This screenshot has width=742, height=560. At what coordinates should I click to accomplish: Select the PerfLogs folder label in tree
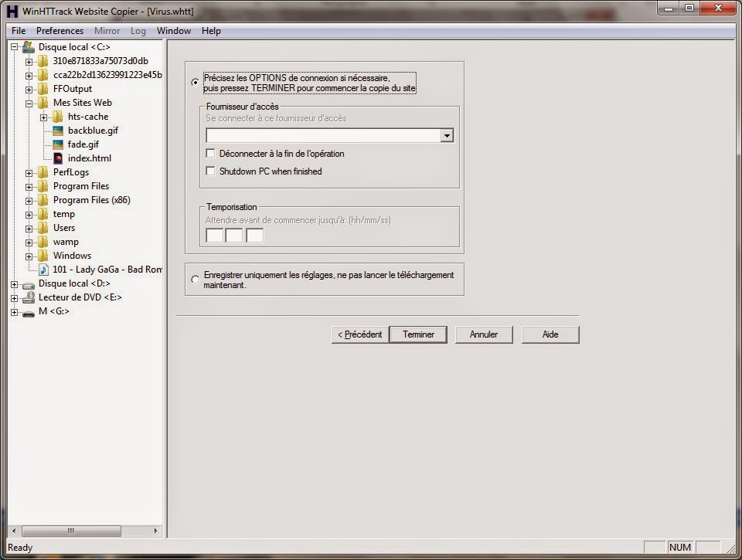pyautogui.click(x=71, y=172)
